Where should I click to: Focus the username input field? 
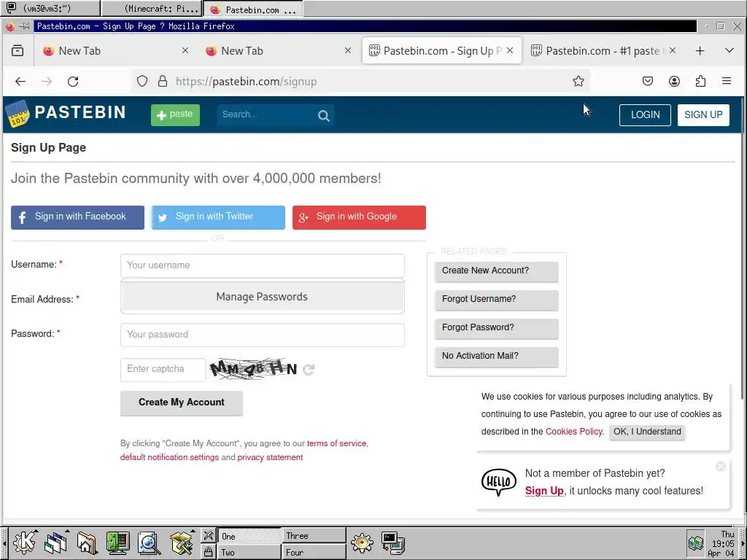click(263, 265)
